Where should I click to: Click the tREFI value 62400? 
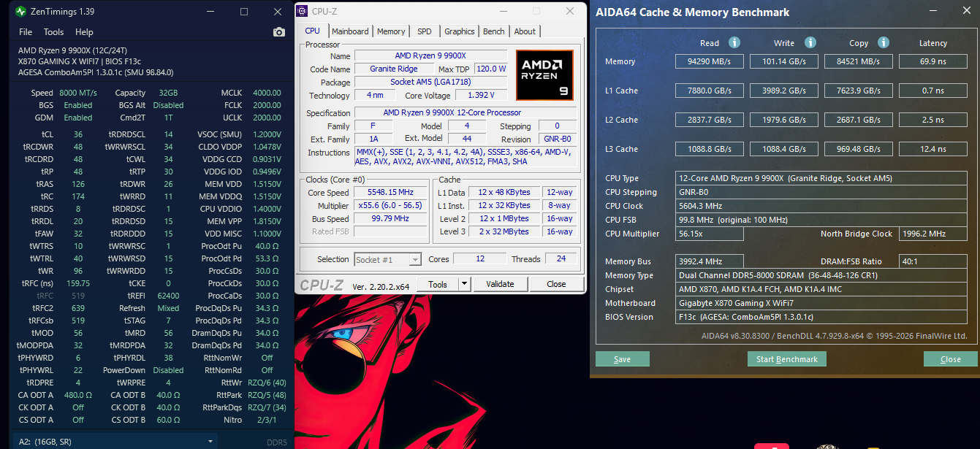click(169, 296)
